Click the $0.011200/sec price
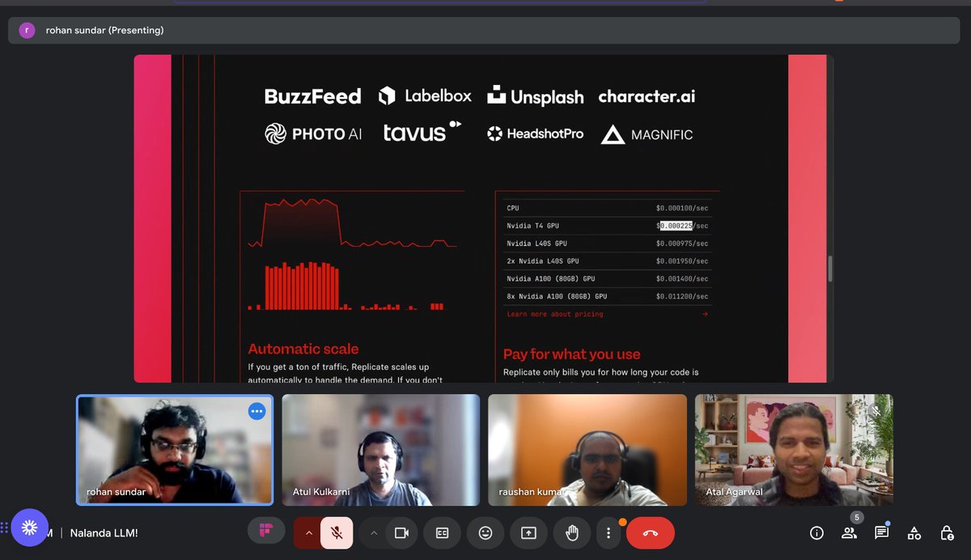This screenshot has height=560, width=971. point(682,296)
